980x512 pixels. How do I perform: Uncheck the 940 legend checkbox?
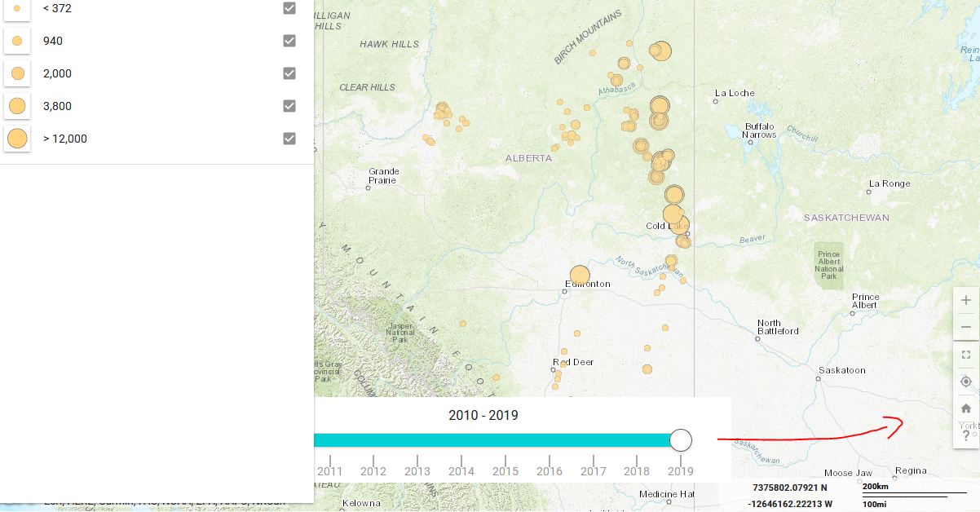289,41
